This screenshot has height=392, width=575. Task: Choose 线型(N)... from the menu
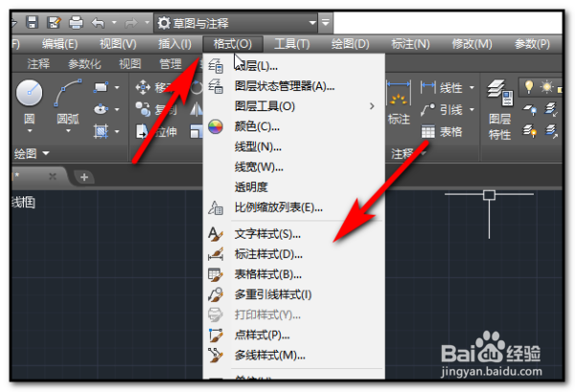(x=294, y=147)
